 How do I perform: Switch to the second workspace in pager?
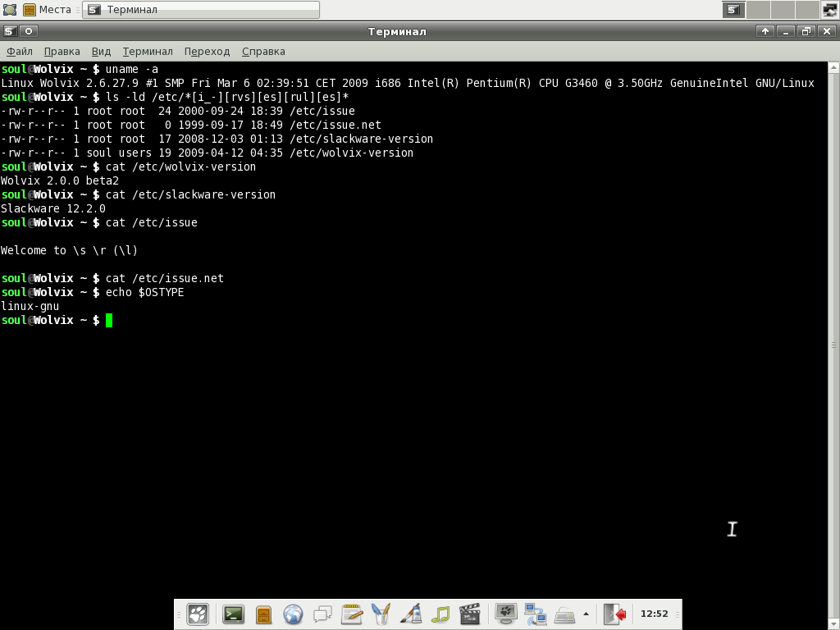tap(758, 10)
